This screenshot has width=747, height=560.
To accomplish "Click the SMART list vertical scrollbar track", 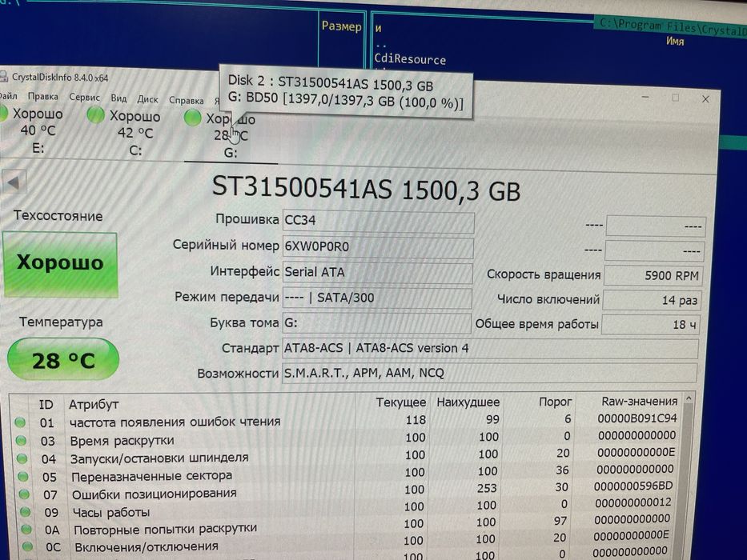I will pyautogui.click(x=686, y=481).
